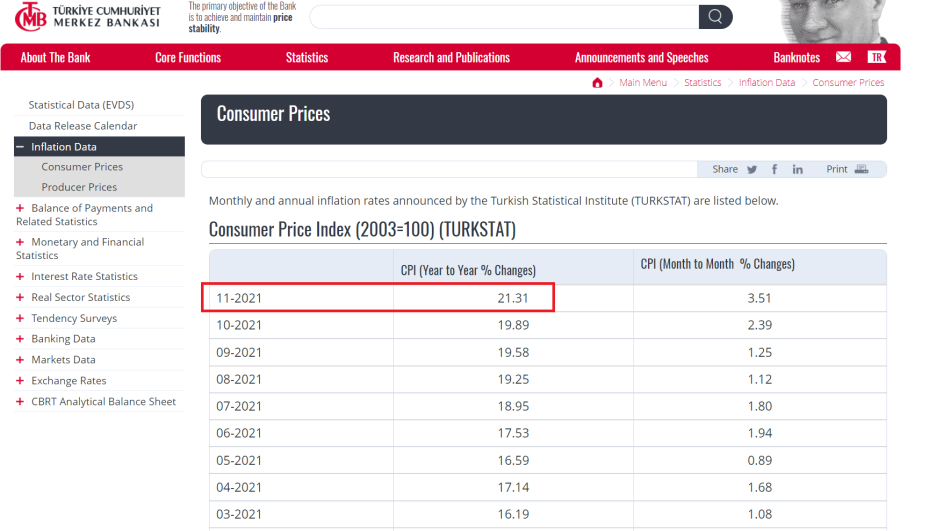Click the 08-2021 date cell
This screenshot has width=936, height=531.
click(239, 379)
